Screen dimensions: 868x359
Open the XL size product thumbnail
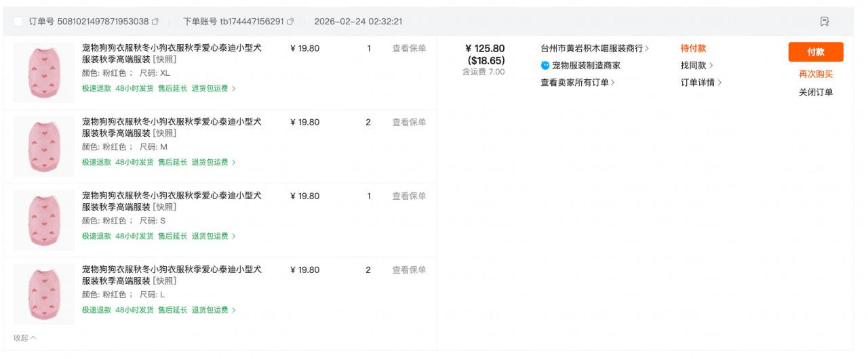tap(44, 72)
